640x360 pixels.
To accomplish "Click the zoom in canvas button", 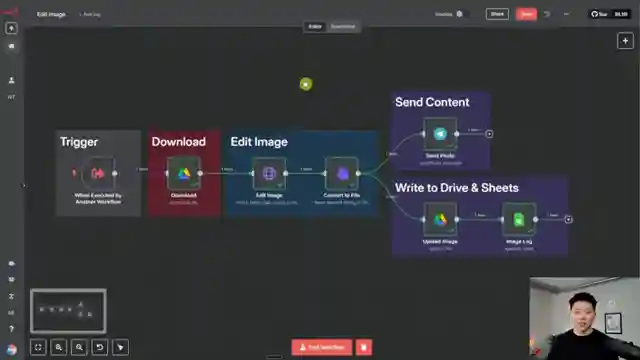I will click(59, 347).
